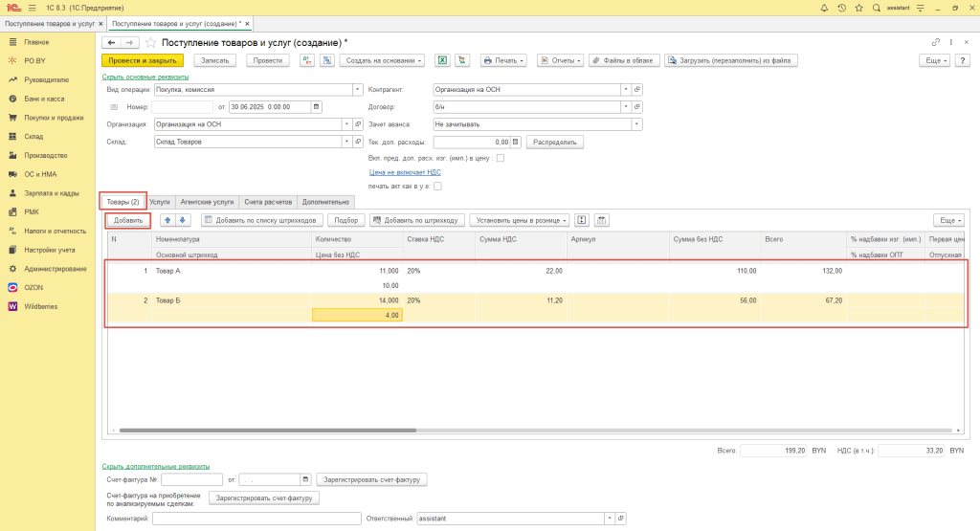980x531 pixels.
Task: Open the date calendar picker icon
Action: [x=316, y=107]
